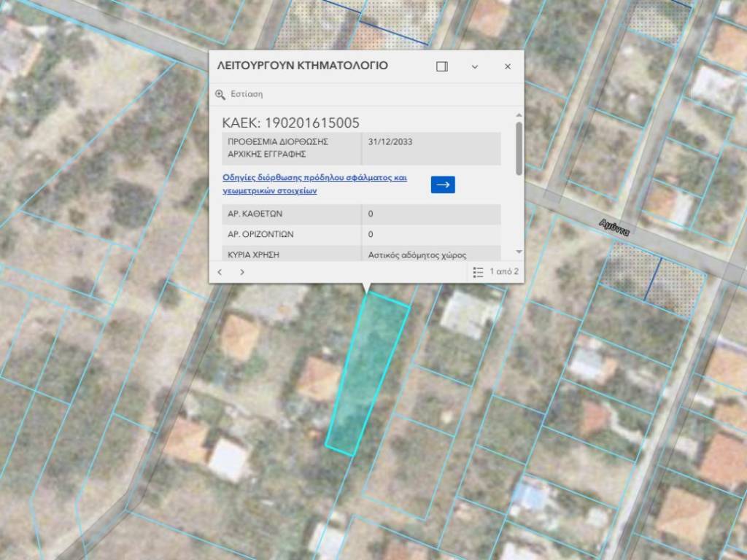Screen dimensions: 747x560
Task: Go to the previous feature
Action: [x=220, y=272]
